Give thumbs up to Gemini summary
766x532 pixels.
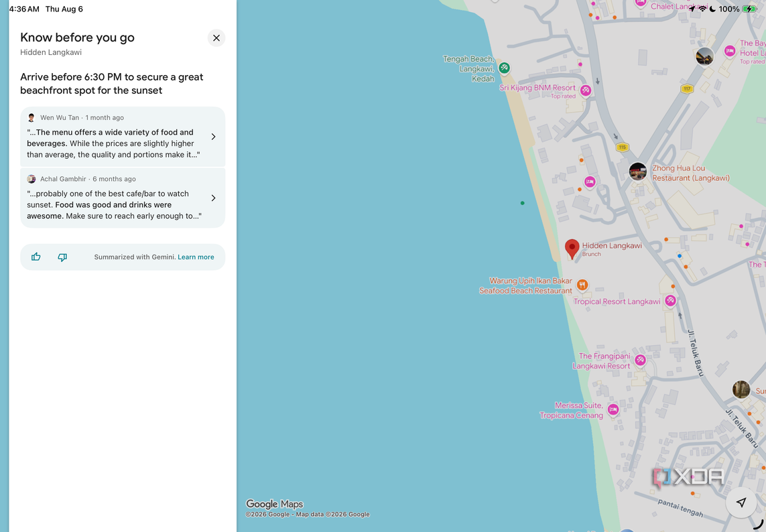36,257
